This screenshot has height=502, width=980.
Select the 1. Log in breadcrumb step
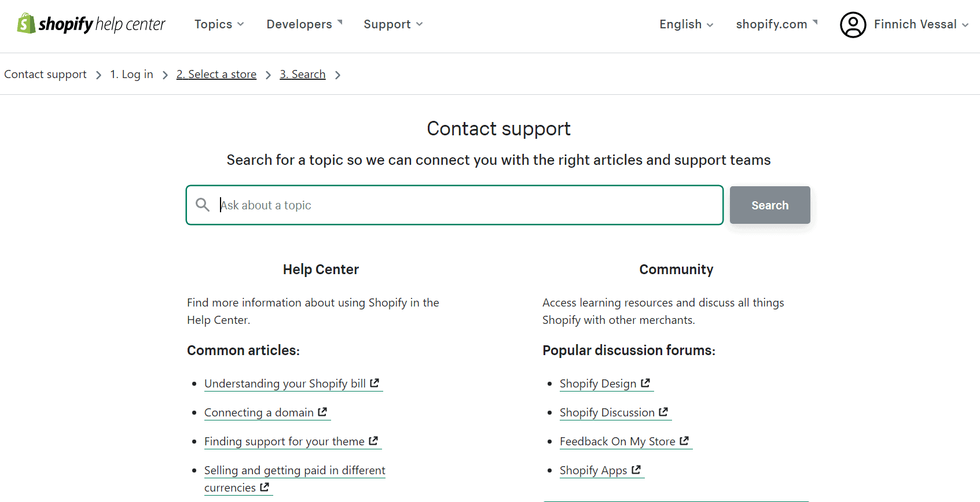[x=131, y=75]
